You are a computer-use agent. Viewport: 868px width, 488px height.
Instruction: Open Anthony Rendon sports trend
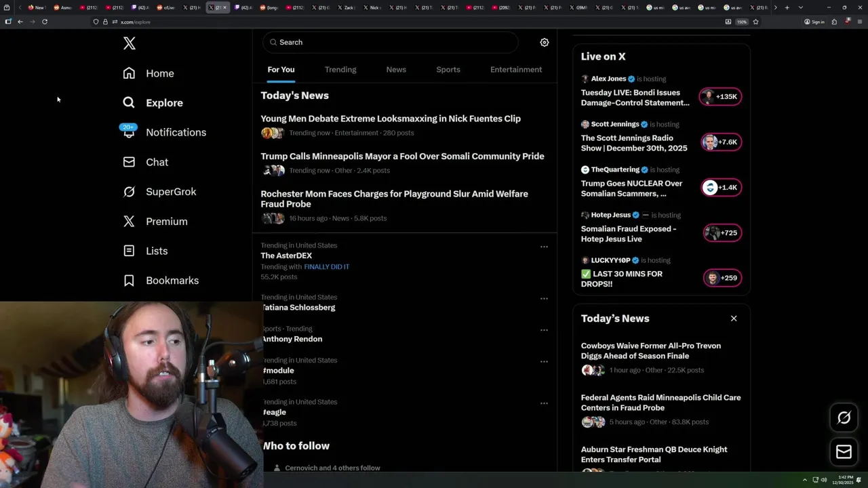pos(292,339)
